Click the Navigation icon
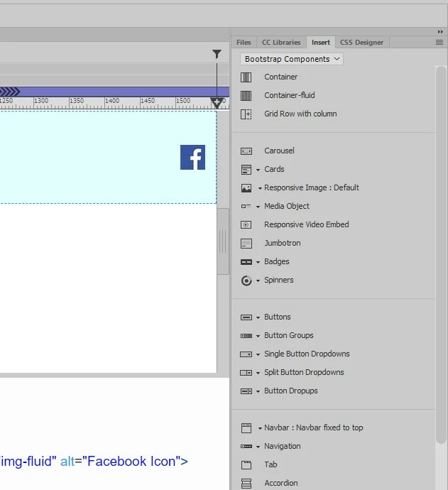The image size is (448, 490). click(246, 447)
